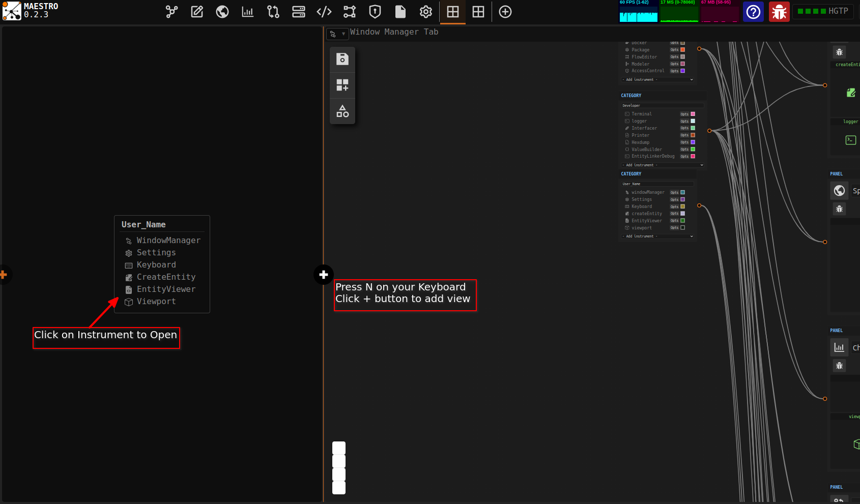Open the file tool in the top toolbar

400,12
